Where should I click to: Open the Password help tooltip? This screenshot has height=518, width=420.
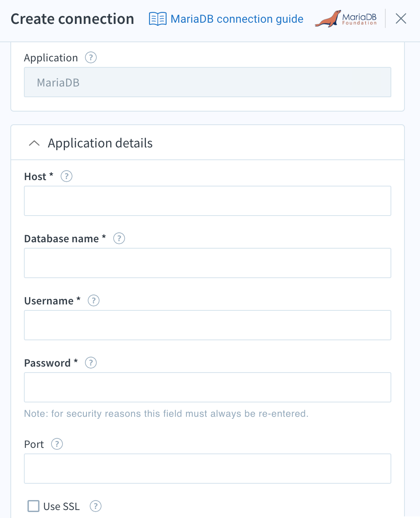point(90,363)
